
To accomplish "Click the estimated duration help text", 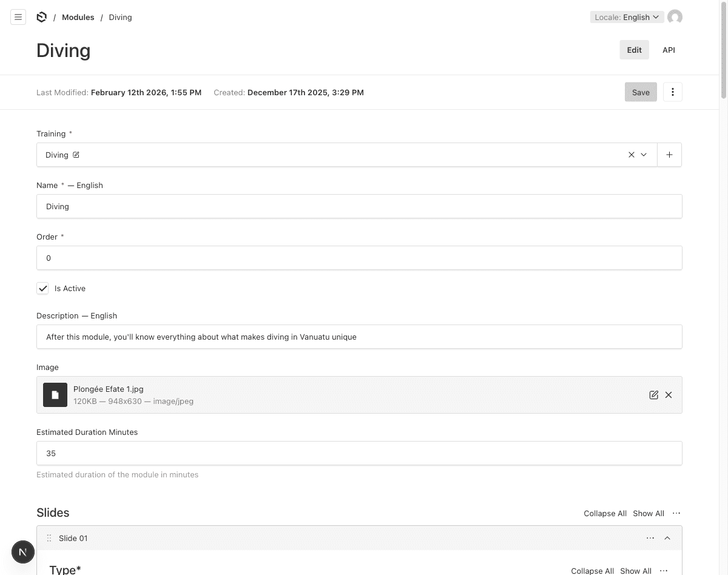I will (117, 474).
